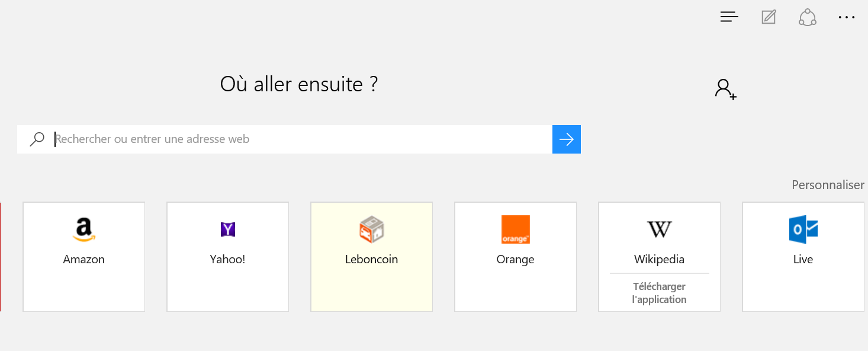Click the Wikipedia W icon

coord(659,229)
